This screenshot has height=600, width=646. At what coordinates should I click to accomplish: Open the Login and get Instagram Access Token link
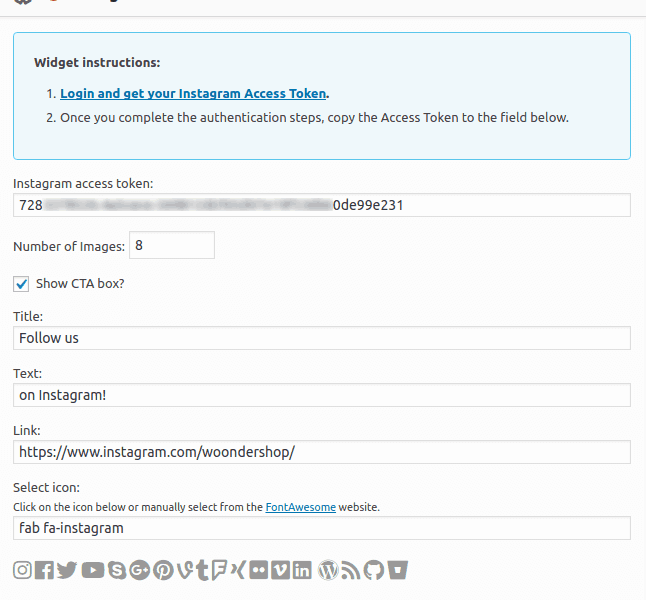(x=193, y=94)
